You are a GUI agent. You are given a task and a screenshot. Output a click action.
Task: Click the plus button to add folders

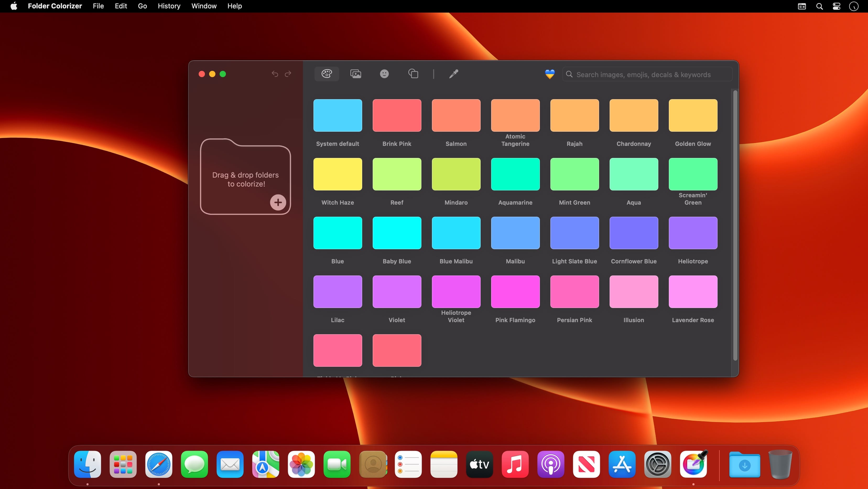[x=278, y=202]
